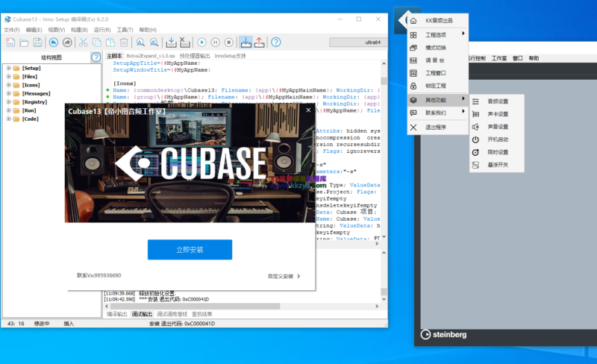This screenshot has width=597, height=364.
Task: Open the 查找结果 output tab
Action: pos(201,314)
